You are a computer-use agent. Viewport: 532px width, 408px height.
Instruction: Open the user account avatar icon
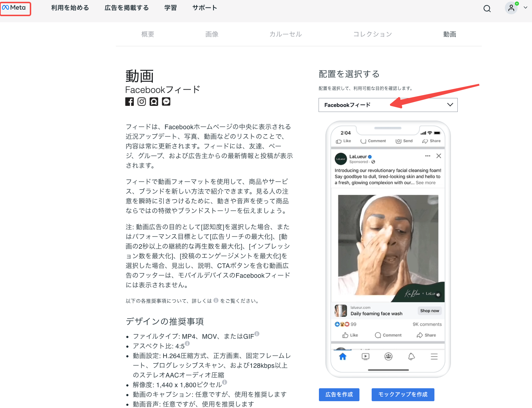(511, 8)
